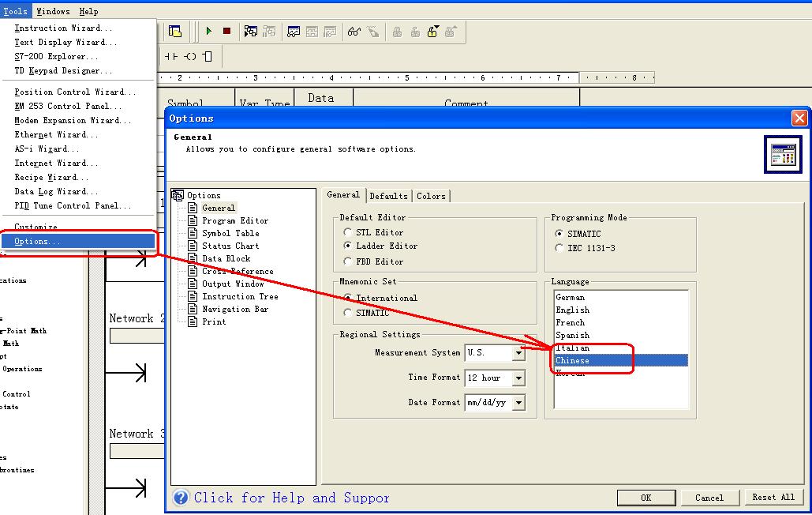Viewport: 812px width, 515px height.
Task: Click the Reset All button
Action: click(x=773, y=497)
